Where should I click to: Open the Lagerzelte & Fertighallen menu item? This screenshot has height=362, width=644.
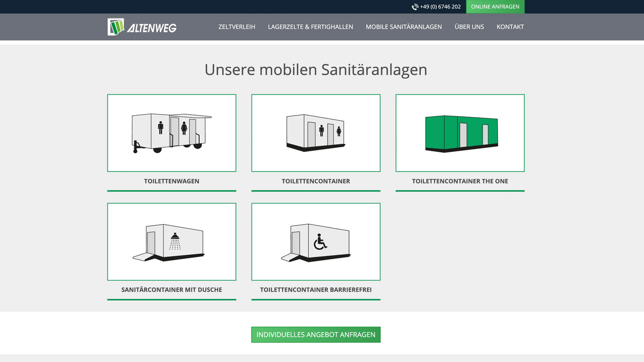(x=310, y=27)
